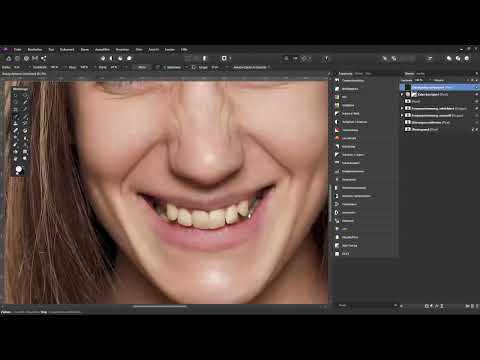Switch to the Anpassung panel tab
The height and width of the screenshot is (360, 480).
point(345,74)
